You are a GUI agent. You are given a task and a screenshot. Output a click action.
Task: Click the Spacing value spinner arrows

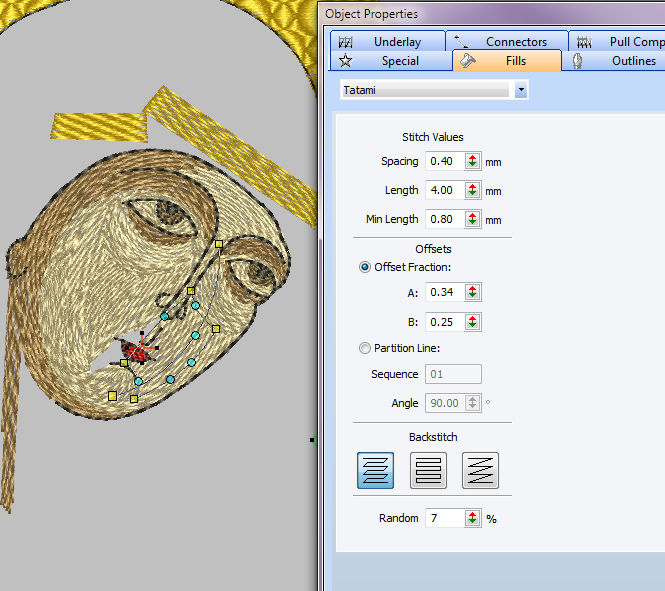[x=472, y=161]
